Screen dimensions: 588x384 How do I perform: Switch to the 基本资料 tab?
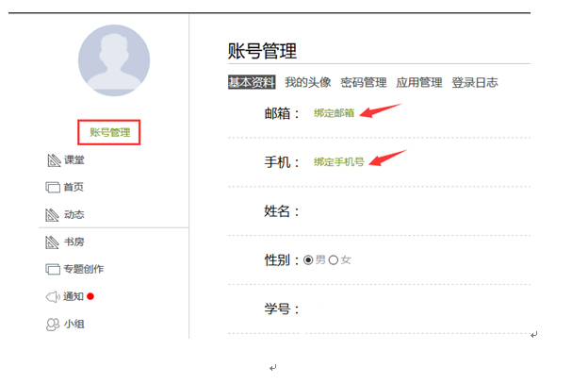point(252,82)
